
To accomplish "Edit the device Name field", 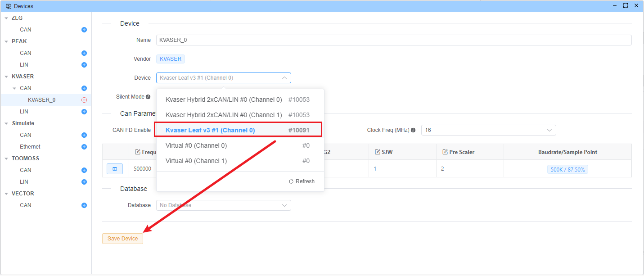I will (x=394, y=40).
